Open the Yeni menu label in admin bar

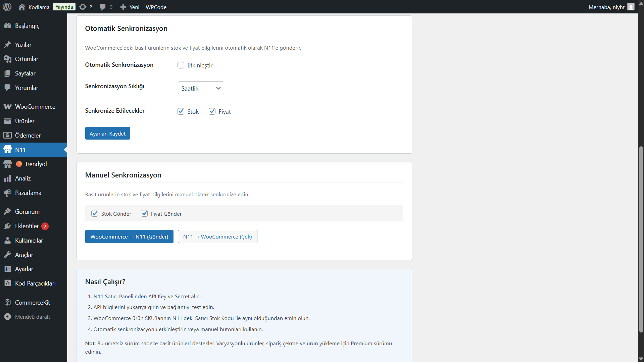[134, 7]
